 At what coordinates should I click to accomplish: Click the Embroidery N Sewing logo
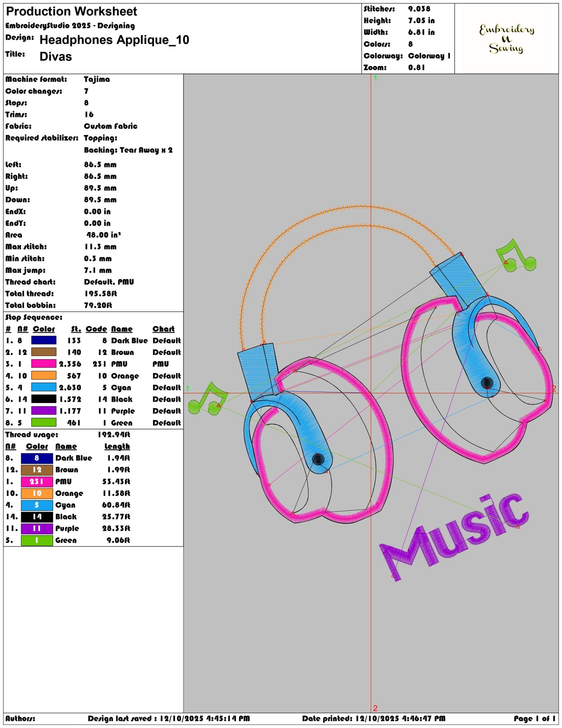[506, 39]
